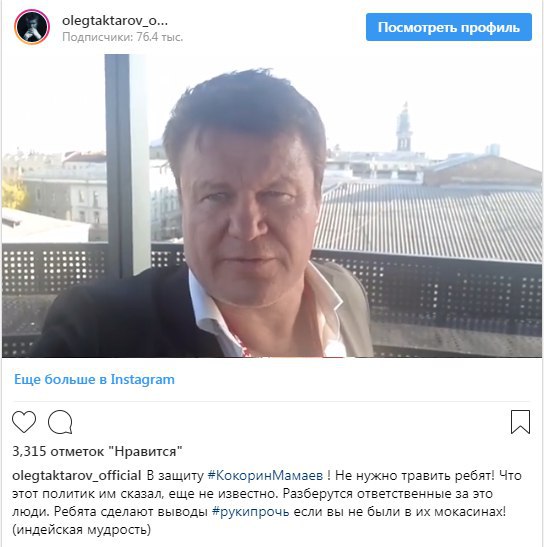Play the embedded video of the man

[x=272, y=206]
